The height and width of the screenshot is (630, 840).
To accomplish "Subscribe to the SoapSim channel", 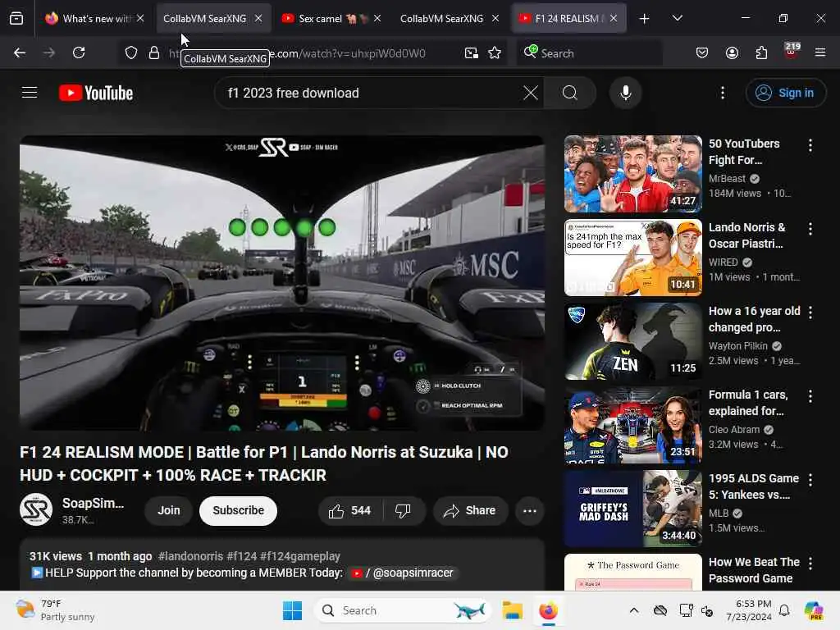I will pos(239,510).
